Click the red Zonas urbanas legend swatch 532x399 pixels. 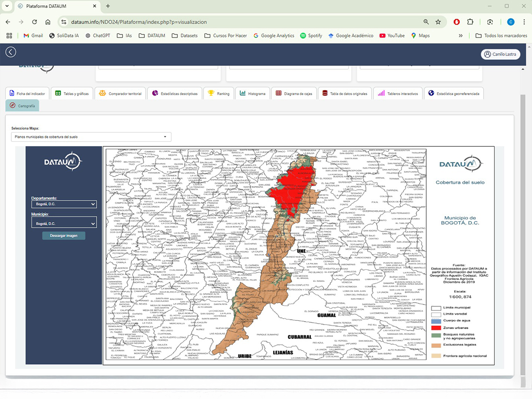436,327
